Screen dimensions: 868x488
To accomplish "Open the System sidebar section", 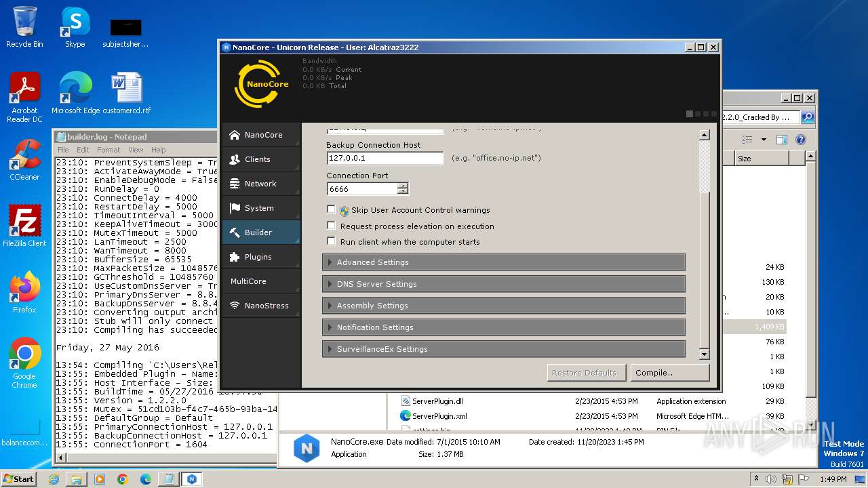I will click(261, 208).
